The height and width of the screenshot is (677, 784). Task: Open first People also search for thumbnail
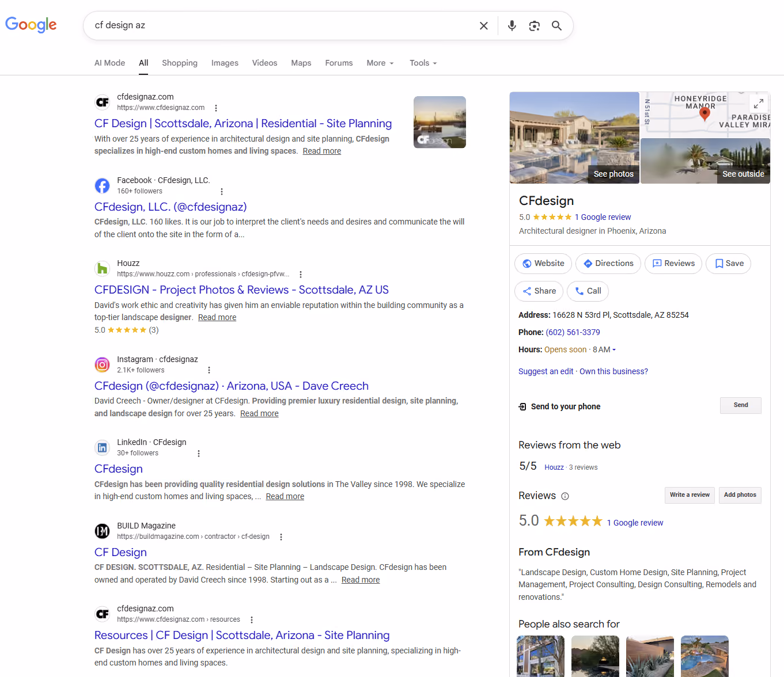540,656
